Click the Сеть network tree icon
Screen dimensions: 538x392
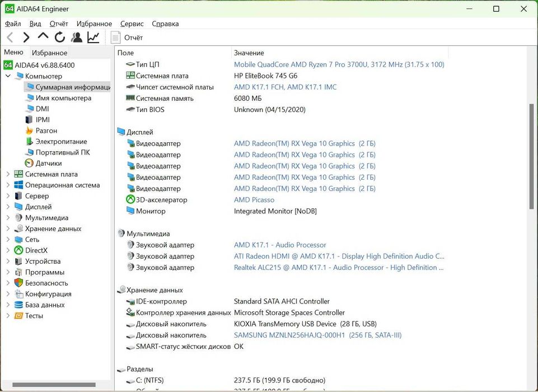(x=18, y=240)
